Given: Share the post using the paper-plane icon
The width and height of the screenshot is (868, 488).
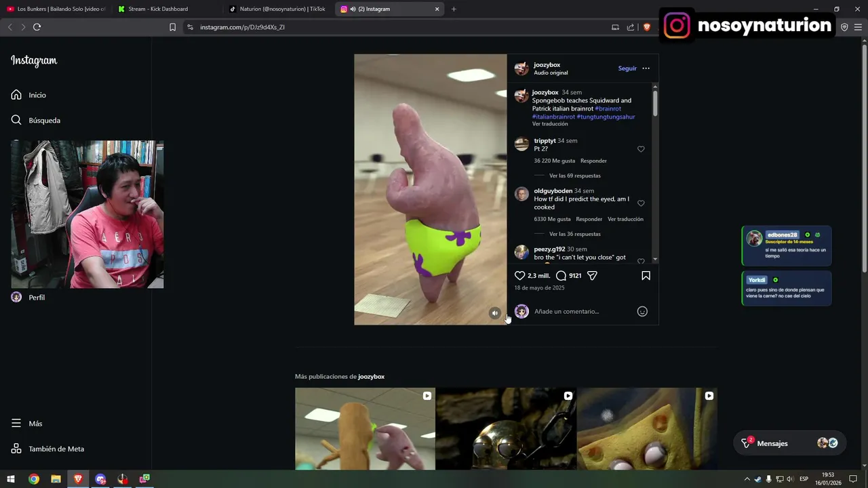Looking at the screenshot, I should click(592, 276).
